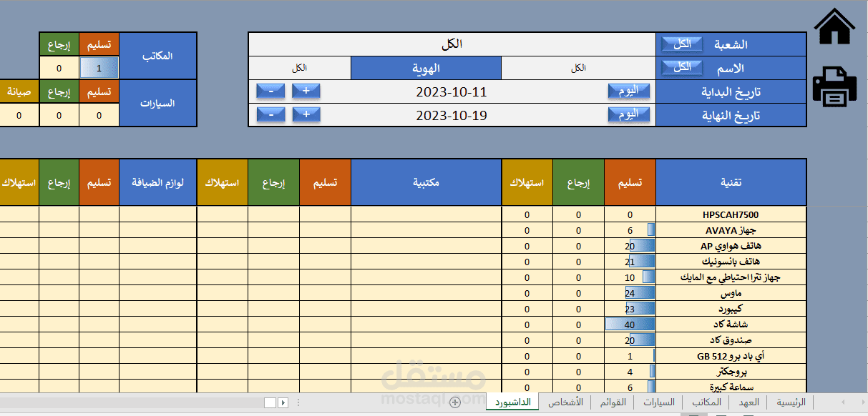Click تسليم value 23 for كيبورد
868x416 pixels.
pos(630,309)
